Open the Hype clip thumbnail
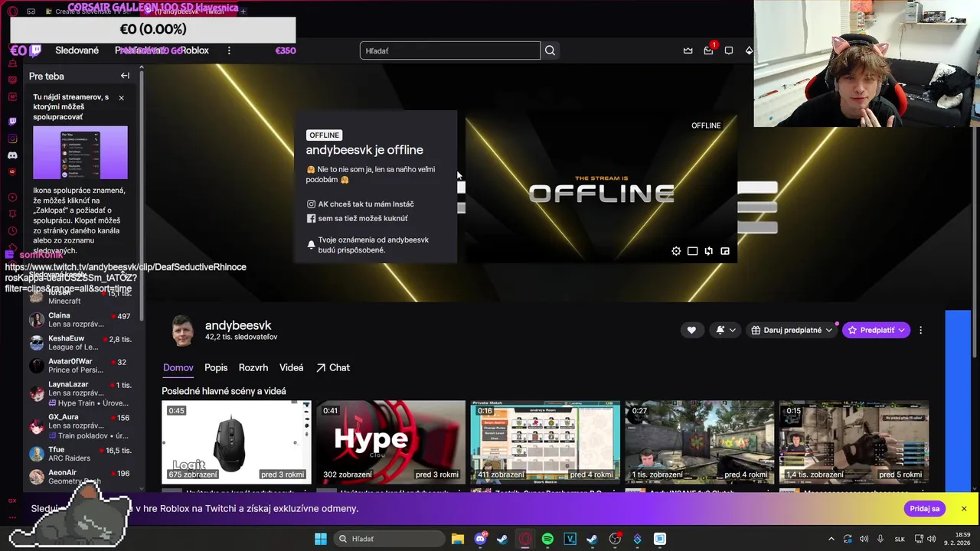Image resolution: width=980 pixels, height=551 pixels. pos(390,442)
